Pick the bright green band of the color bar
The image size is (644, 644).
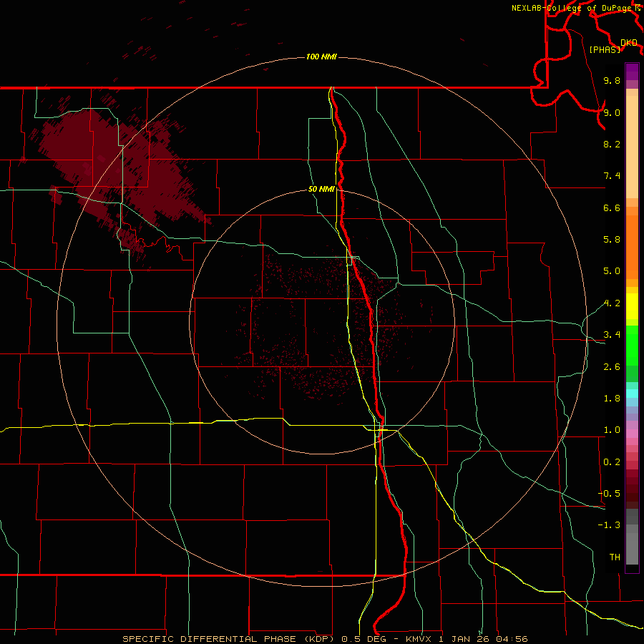632,344
